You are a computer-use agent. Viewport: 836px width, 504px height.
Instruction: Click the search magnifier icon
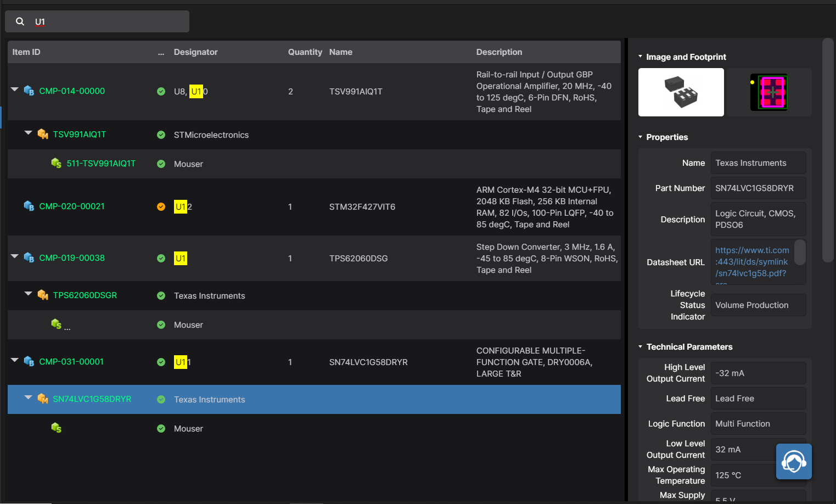[x=20, y=21]
